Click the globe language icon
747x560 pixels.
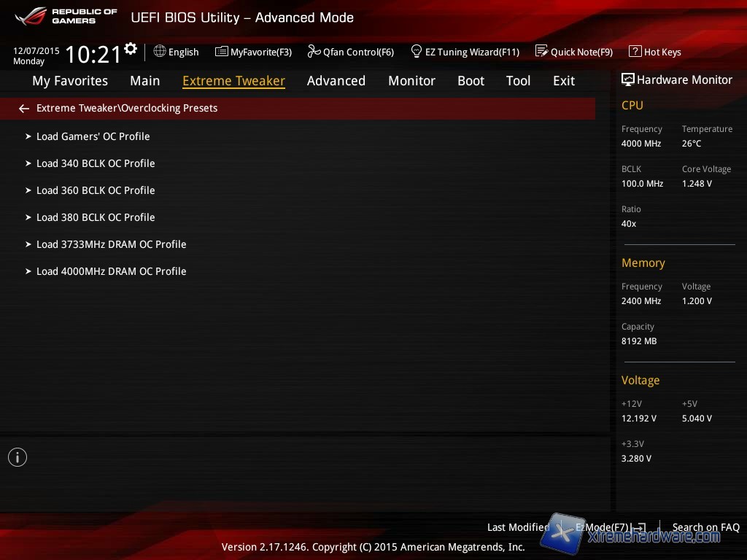click(x=160, y=52)
